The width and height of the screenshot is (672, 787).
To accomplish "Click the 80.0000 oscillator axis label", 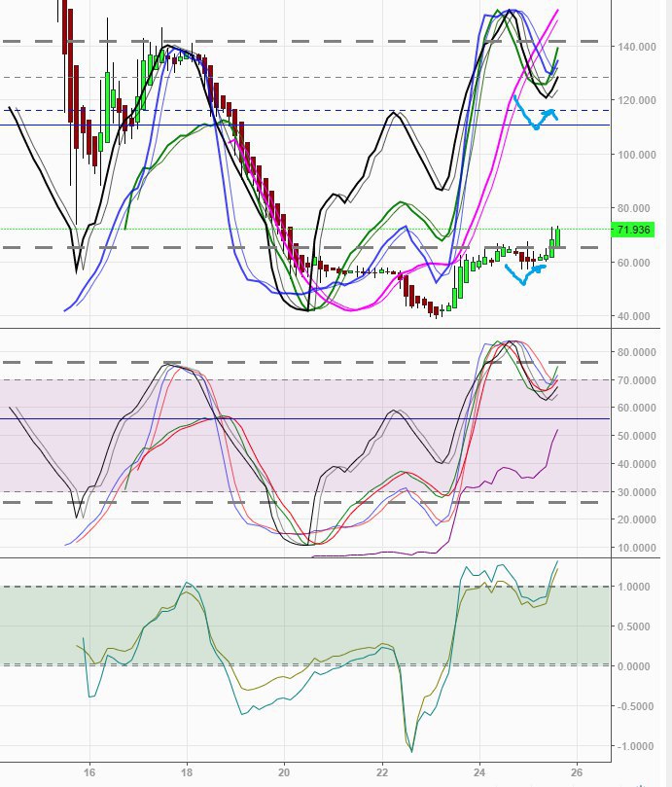I will click(x=636, y=352).
